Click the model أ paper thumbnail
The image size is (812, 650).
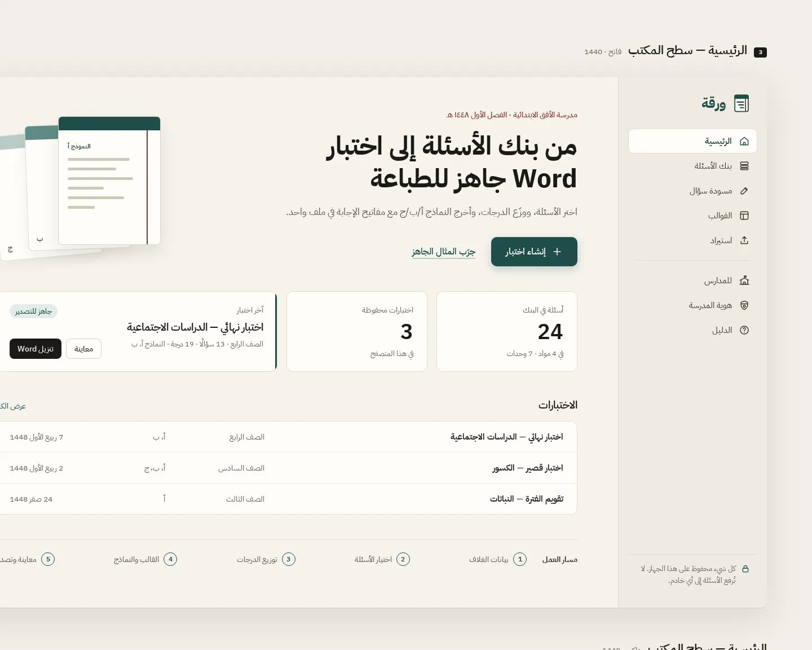tap(109, 181)
